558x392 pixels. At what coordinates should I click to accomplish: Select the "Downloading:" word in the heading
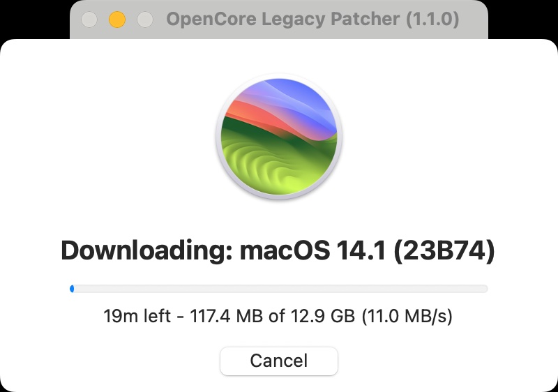point(147,251)
